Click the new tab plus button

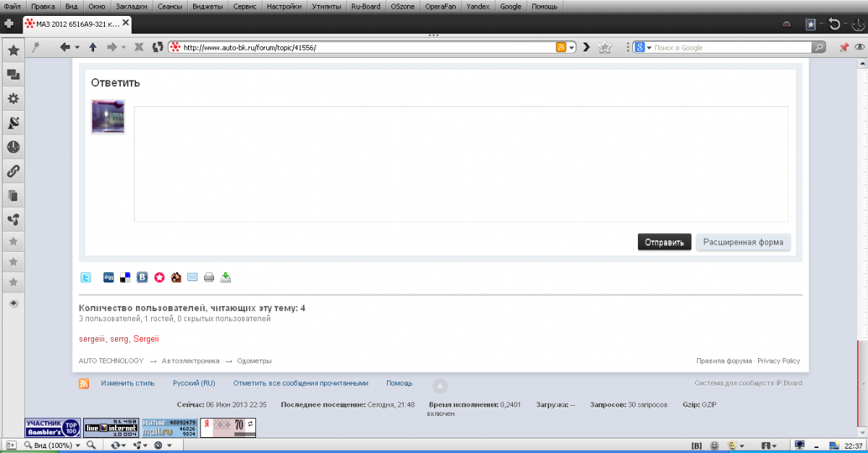pyautogui.click(x=9, y=23)
